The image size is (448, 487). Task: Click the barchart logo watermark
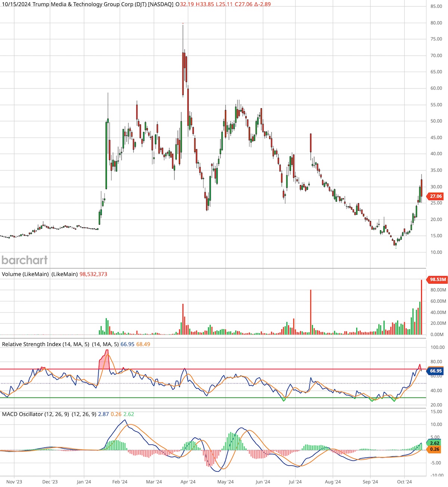[25, 260]
